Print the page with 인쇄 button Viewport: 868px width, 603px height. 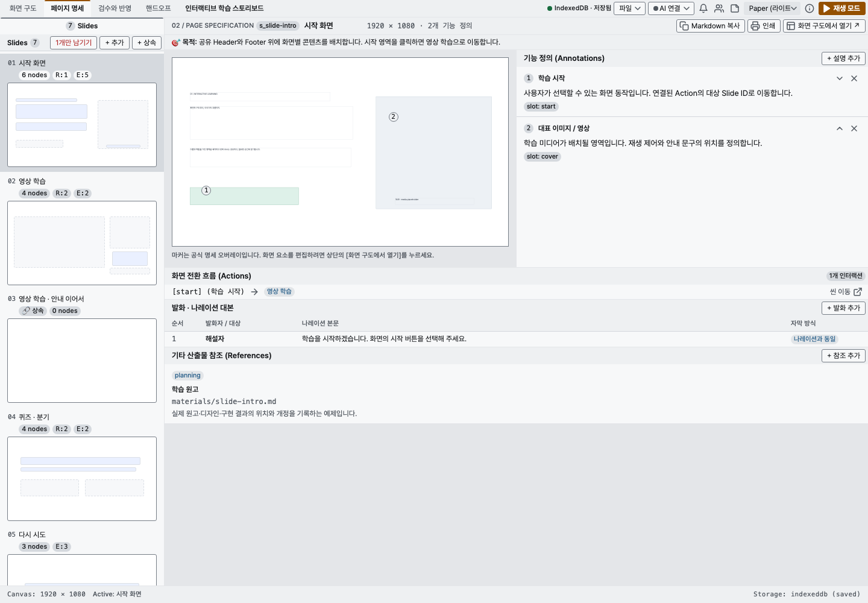pyautogui.click(x=764, y=26)
